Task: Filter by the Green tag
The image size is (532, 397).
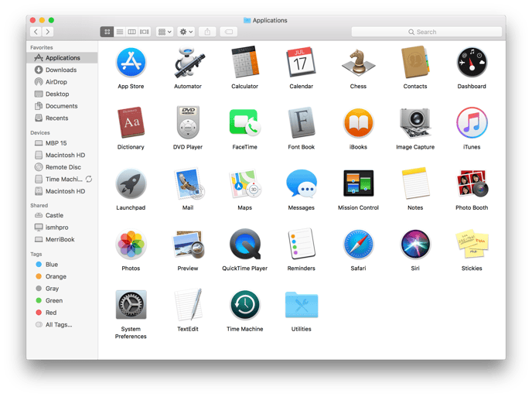Action: (62, 300)
